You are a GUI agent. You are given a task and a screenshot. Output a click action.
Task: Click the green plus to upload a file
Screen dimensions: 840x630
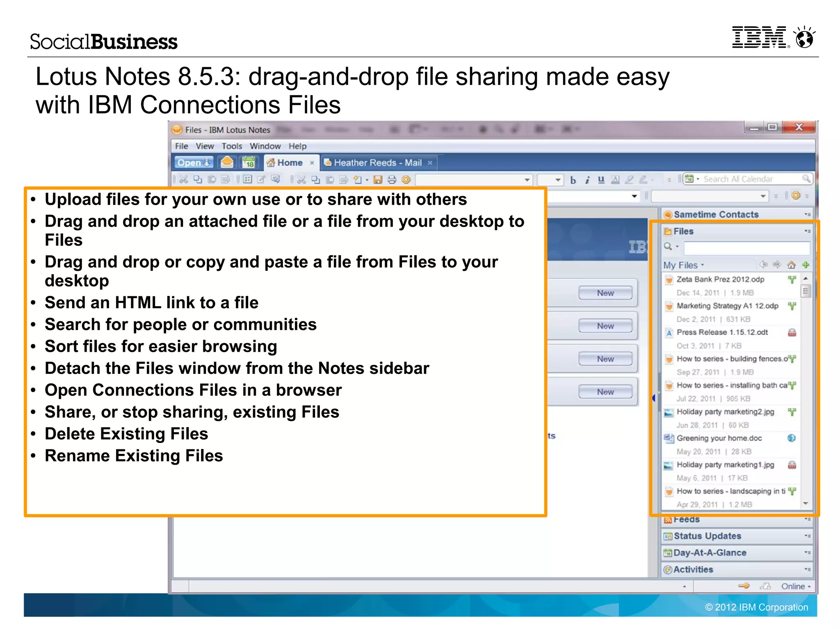806,265
